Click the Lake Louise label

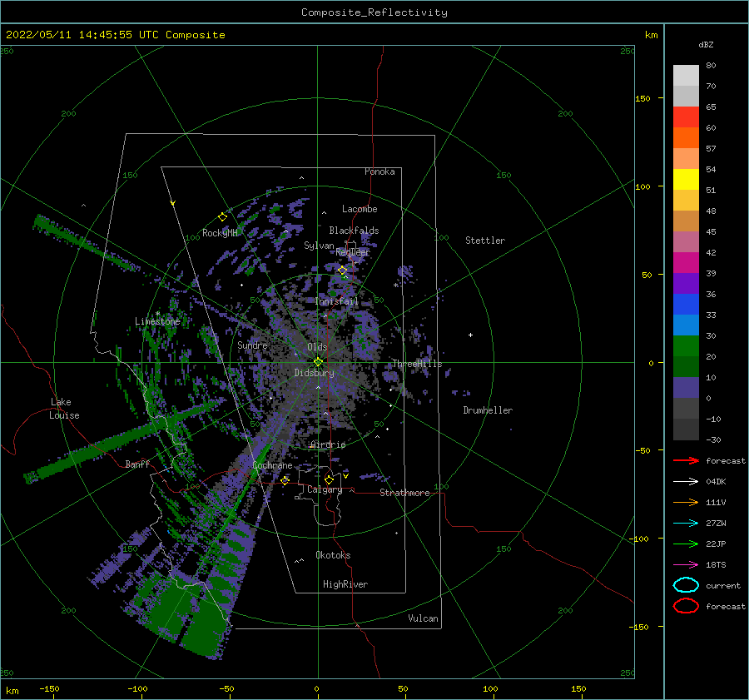point(64,409)
